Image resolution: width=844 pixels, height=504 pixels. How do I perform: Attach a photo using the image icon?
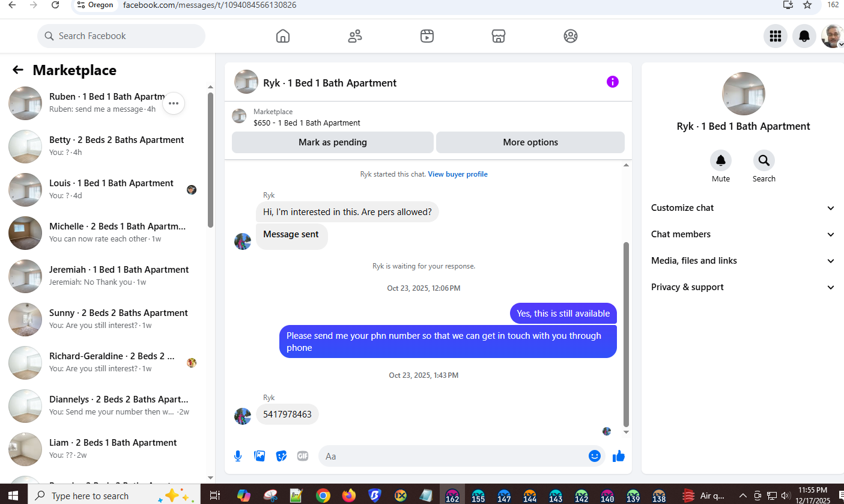pyautogui.click(x=260, y=456)
